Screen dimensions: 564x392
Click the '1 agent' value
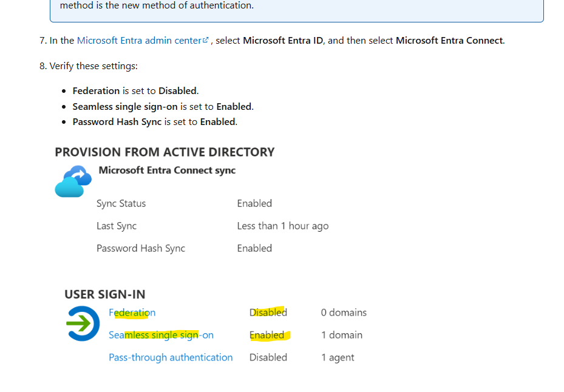click(x=338, y=357)
